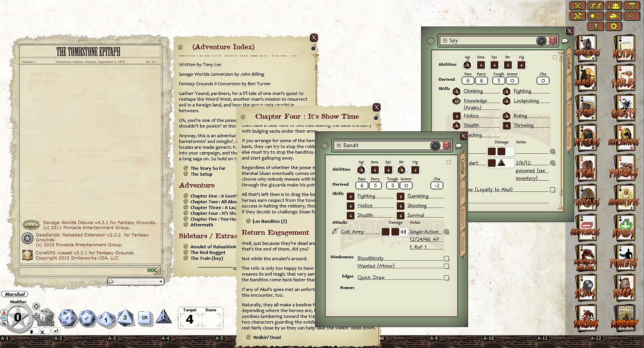Open the Combat Tracker (crossed swords) icon
This screenshot has width=644, height=348.
577,6
